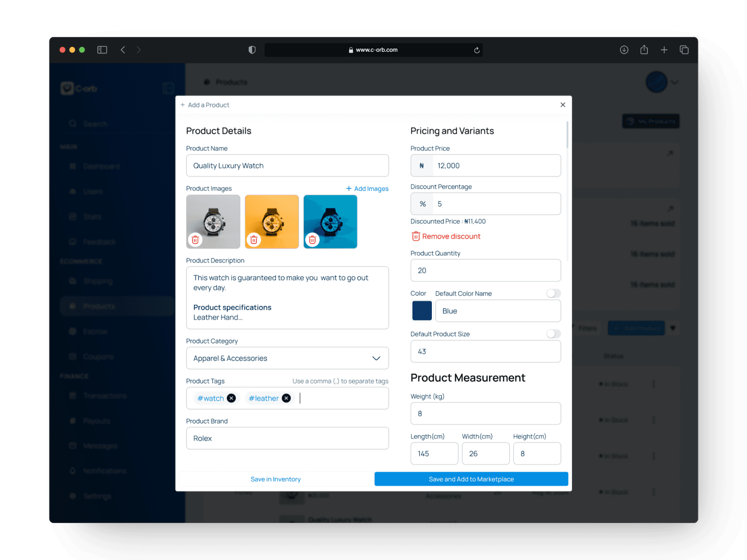Toggle the browser sidebar icon

(x=102, y=50)
